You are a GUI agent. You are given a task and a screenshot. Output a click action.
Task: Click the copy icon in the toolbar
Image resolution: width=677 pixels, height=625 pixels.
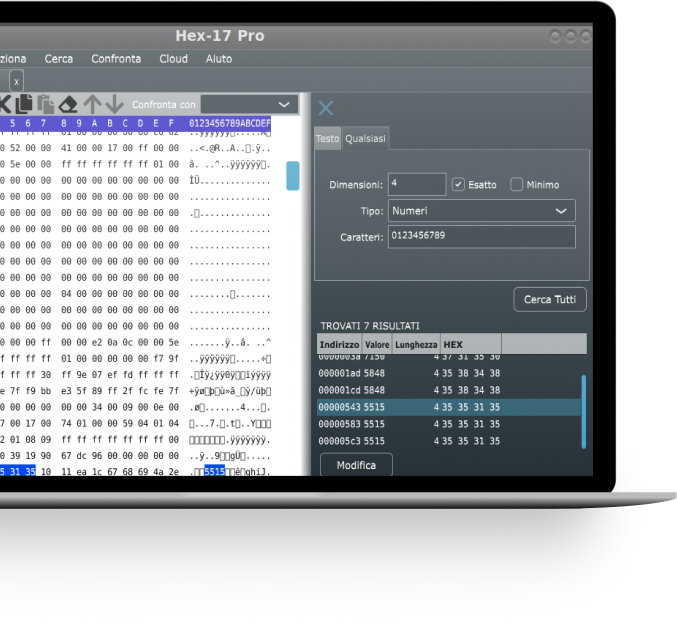tap(23, 104)
